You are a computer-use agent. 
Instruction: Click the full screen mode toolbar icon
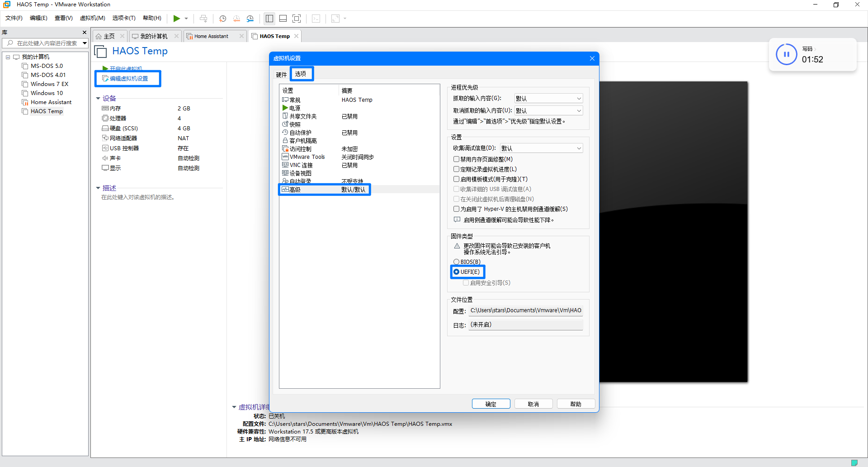297,19
